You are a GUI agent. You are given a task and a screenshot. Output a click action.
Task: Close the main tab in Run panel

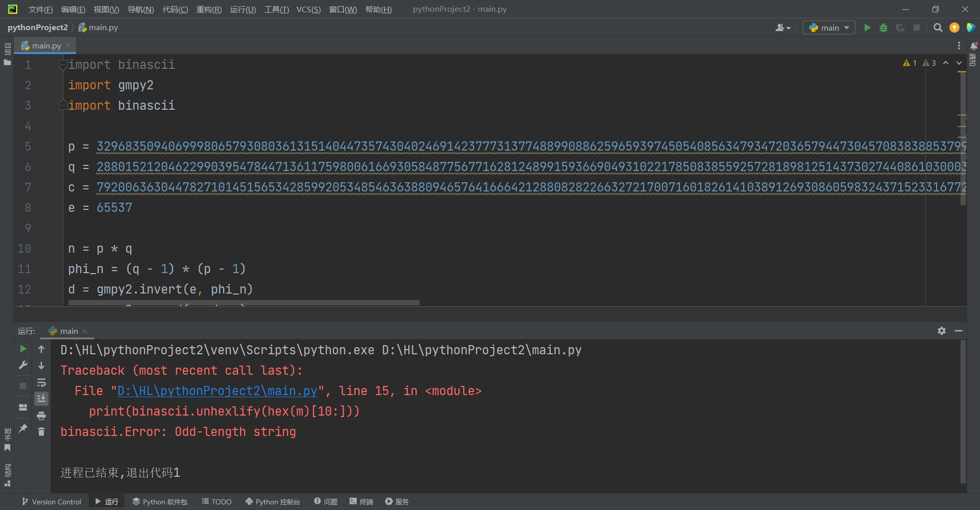pos(85,331)
